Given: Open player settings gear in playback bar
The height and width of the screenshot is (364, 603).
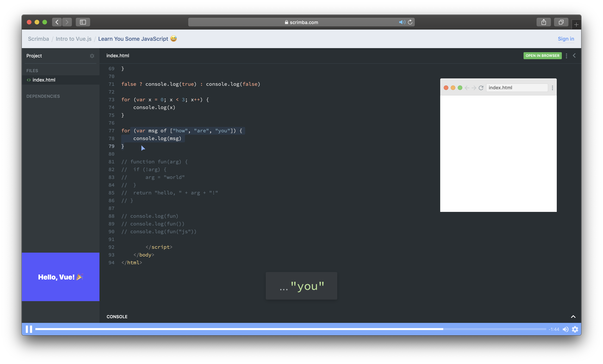Looking at the screenshot, I should pyautogui.click(x=575, y=329).
